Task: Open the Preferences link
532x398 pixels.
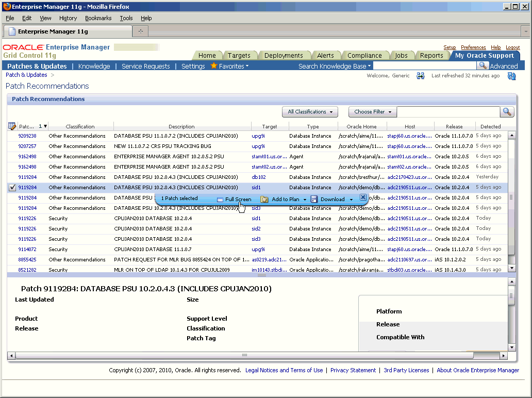Action: pos(473,47)
